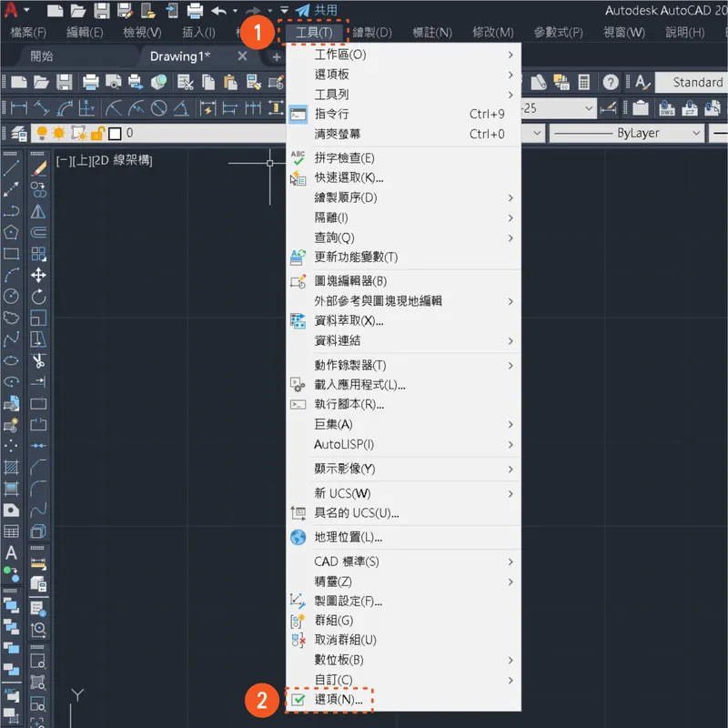Expand the 選項板 submenu
The height and width of the screenshot is (728, 728).
click(403, 75)
